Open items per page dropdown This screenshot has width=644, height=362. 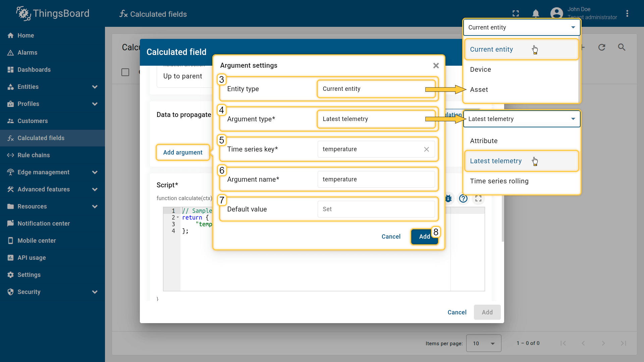(x=483, y=343)
